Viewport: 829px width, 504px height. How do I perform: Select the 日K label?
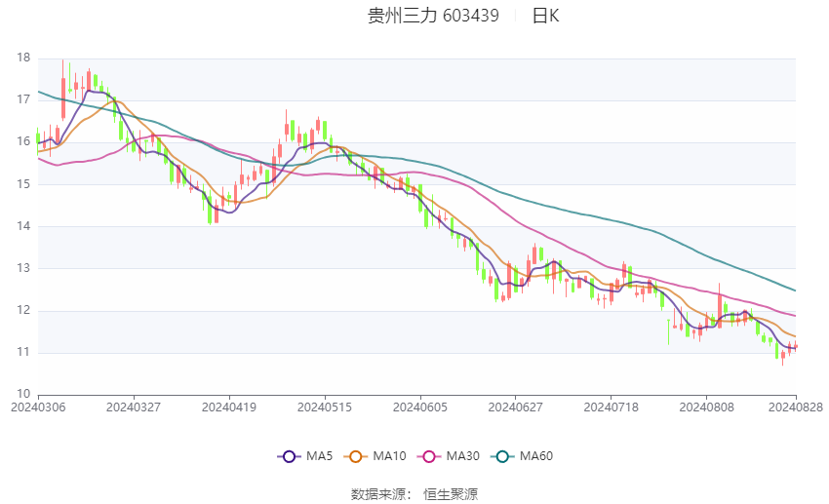click(545, 16)
